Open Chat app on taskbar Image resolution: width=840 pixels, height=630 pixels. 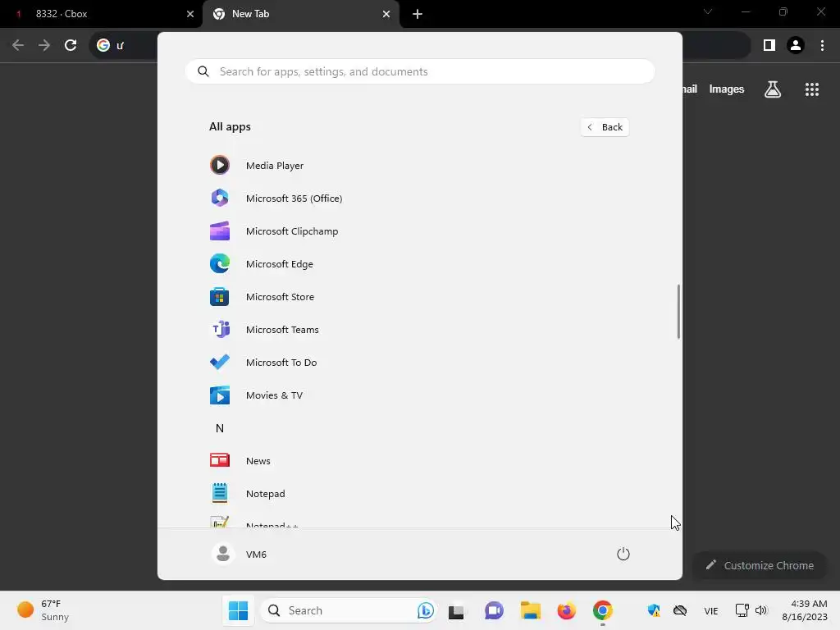coord(494,610)
